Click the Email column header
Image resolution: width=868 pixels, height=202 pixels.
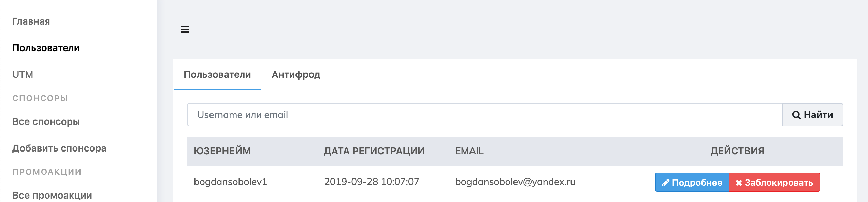469,151
